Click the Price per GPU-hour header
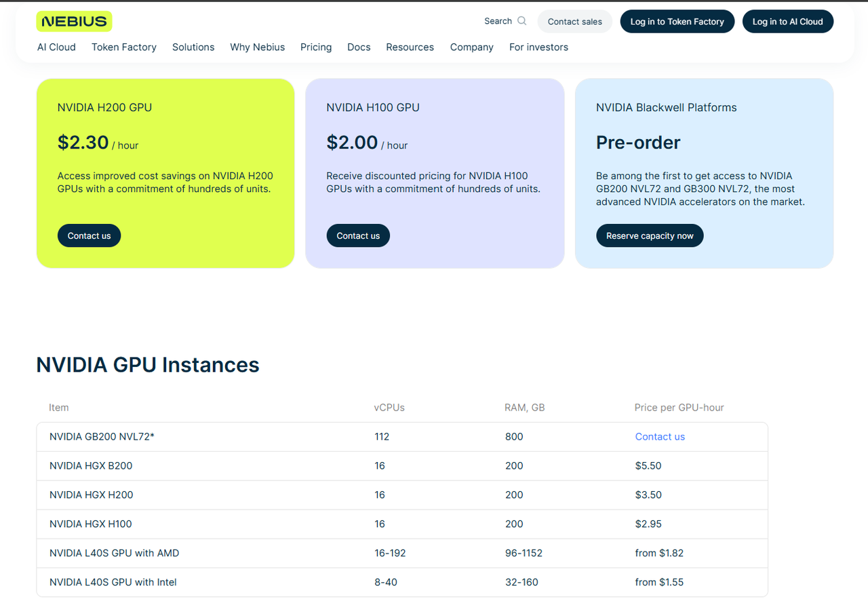 (x=679, y=408)
